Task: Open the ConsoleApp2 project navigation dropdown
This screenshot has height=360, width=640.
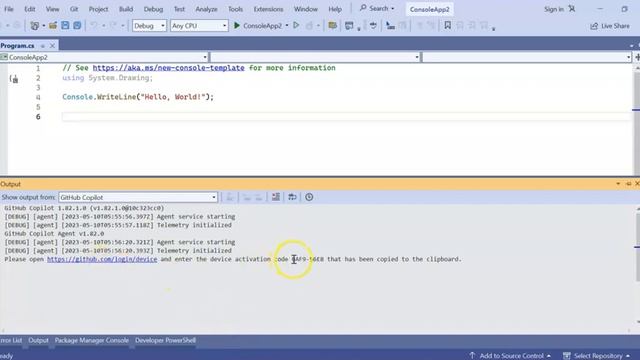Action: (104, 57)
